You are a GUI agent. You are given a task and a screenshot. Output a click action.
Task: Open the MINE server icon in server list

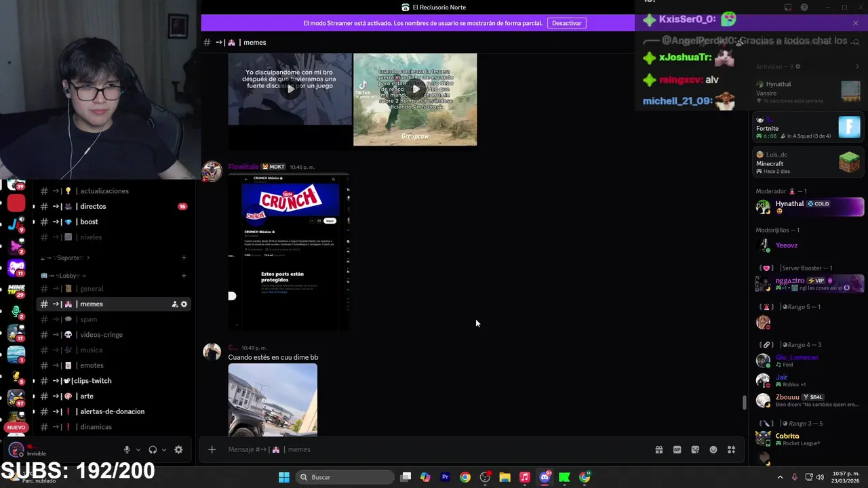pos(16,290)
